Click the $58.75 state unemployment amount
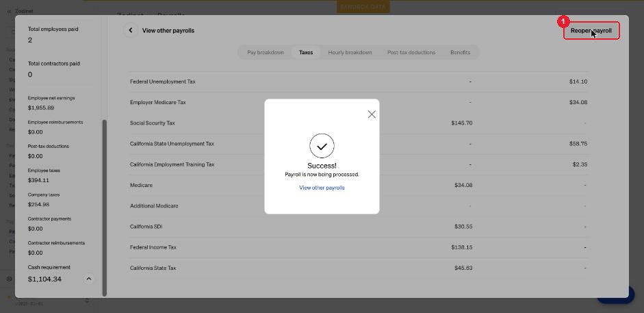The height and width of the screenshot is (313, 644). (578, 144)
